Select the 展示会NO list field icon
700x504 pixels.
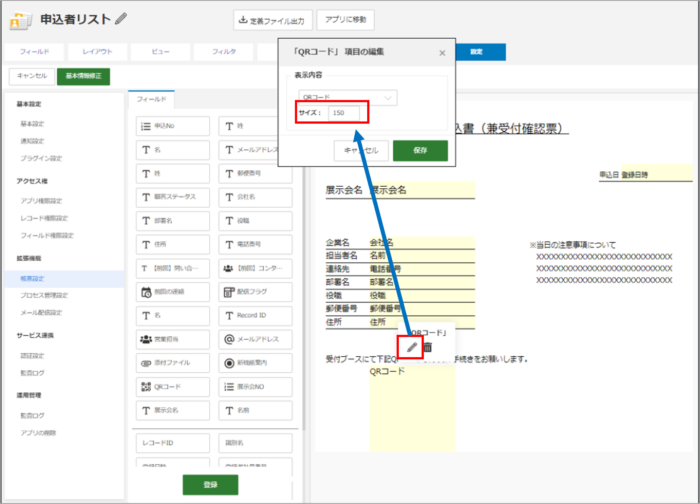229,387
